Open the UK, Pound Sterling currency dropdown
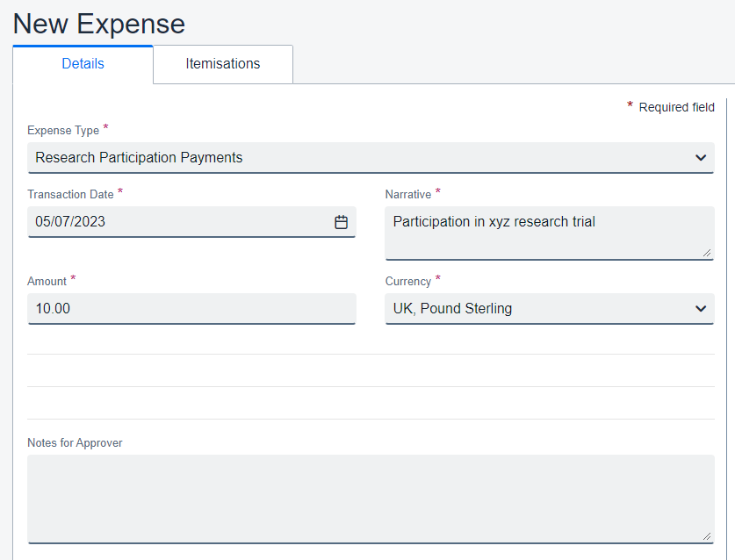 click(536, 309)
